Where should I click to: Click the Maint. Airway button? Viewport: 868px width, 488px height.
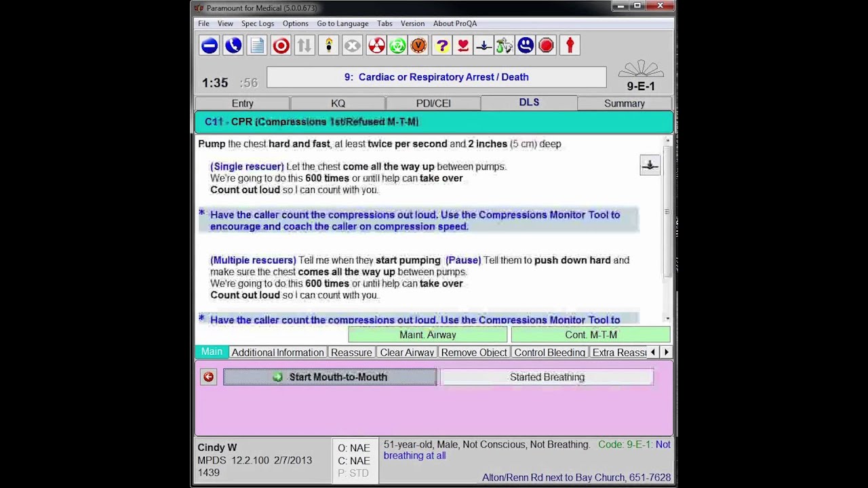pyautogui.click(x=427, y=335)
